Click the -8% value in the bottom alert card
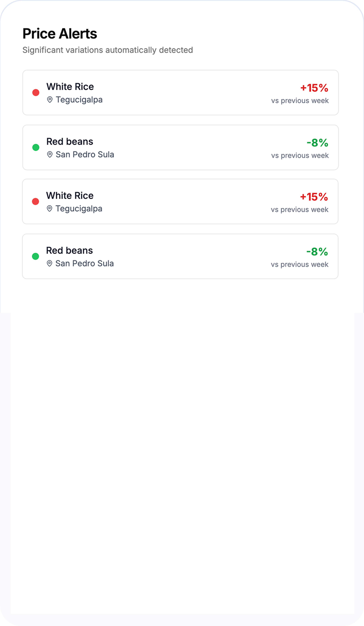364x626 pixels. coord(317,252)
